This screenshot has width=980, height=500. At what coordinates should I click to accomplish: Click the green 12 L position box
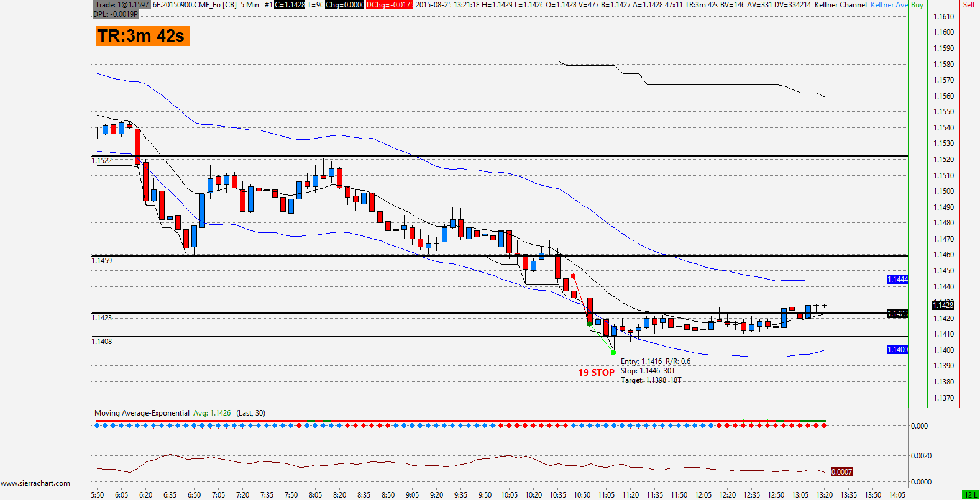pyautogui.click(x=970, y=495)
